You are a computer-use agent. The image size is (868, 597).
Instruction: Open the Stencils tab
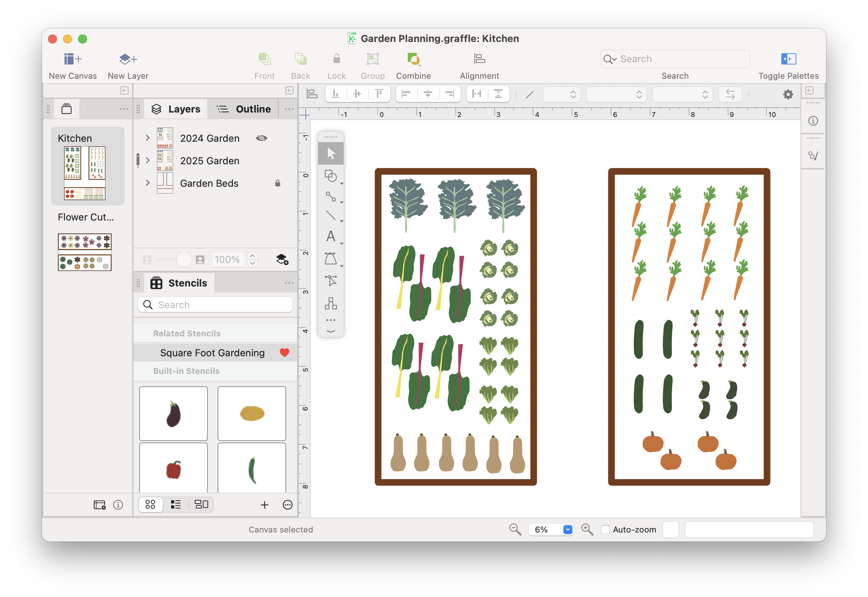click(x=179, y=283)
